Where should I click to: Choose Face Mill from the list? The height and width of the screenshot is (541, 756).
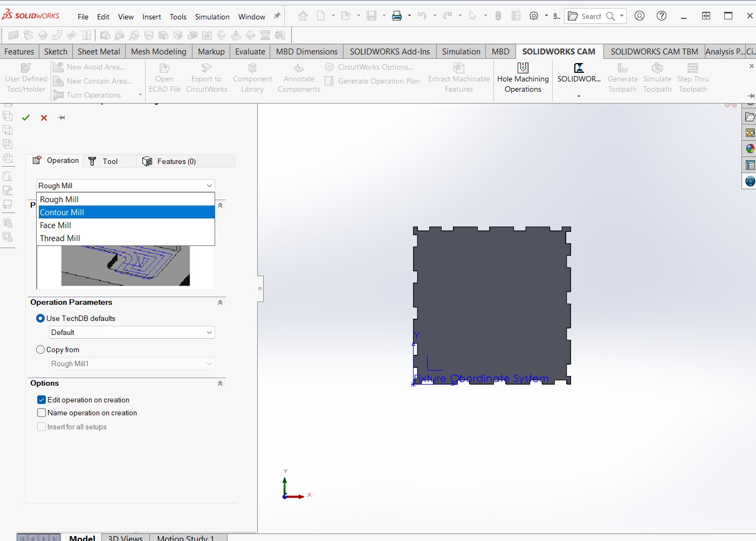point(127,225)
